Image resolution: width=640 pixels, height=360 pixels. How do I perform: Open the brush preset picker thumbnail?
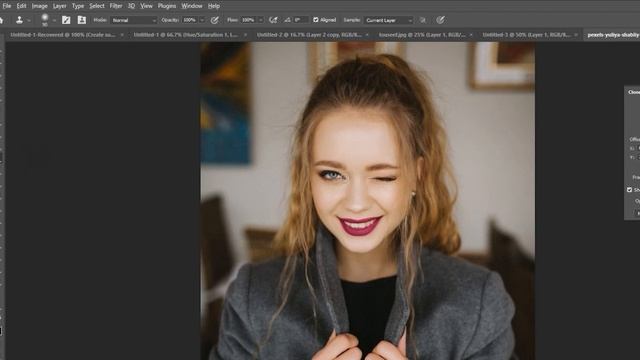coord(45,19)
